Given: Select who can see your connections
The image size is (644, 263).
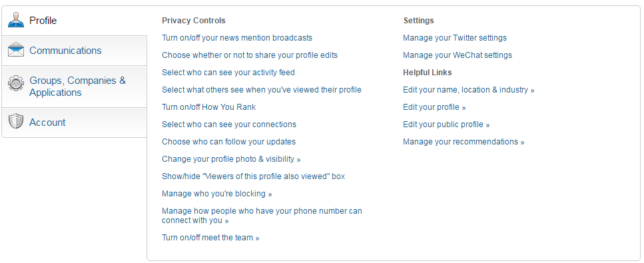Looking at the screenshot, I should point(229,125).
